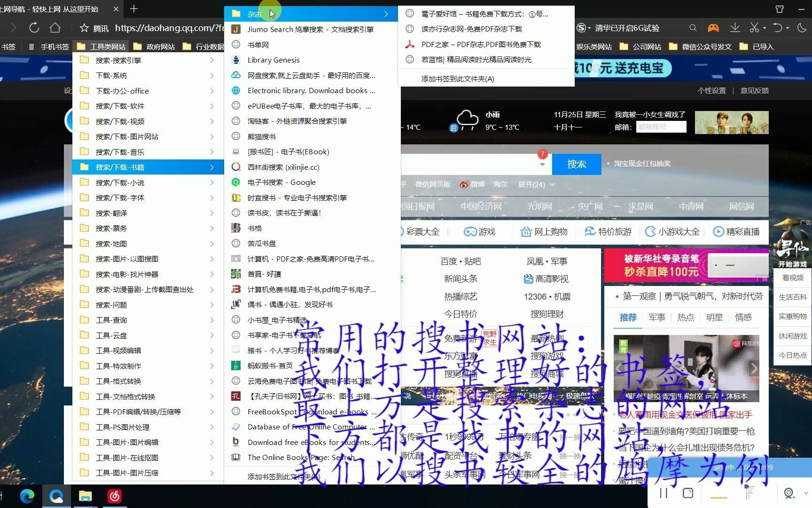Expand the 杂志 folder submenu
Image resolution: width=812 pixels, height=508 pixels.
click(312, 14)
